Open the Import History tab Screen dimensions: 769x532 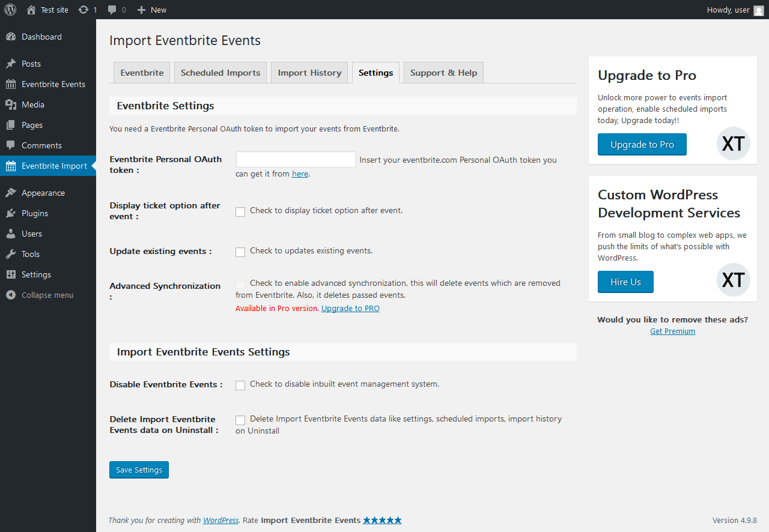click(x=309, y=73)
